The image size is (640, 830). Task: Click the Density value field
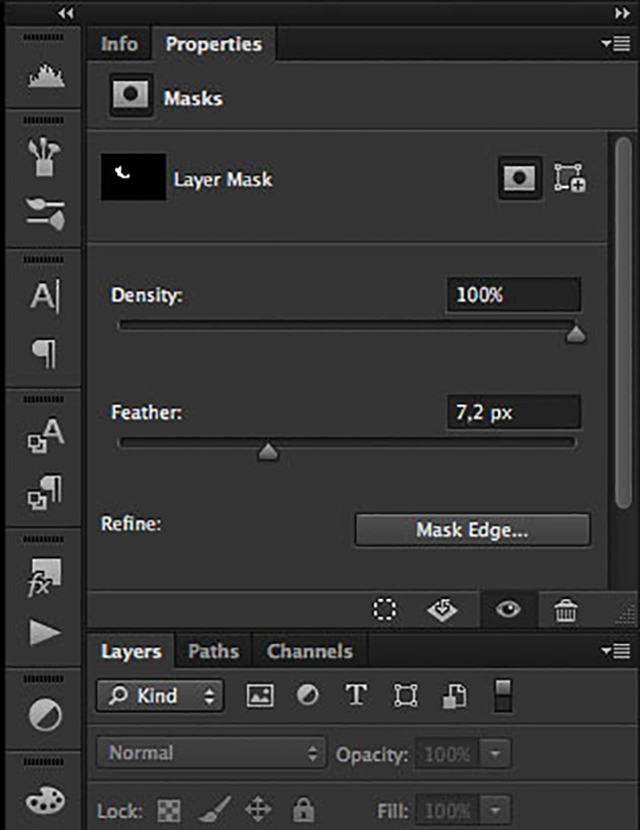coord(513,295)
